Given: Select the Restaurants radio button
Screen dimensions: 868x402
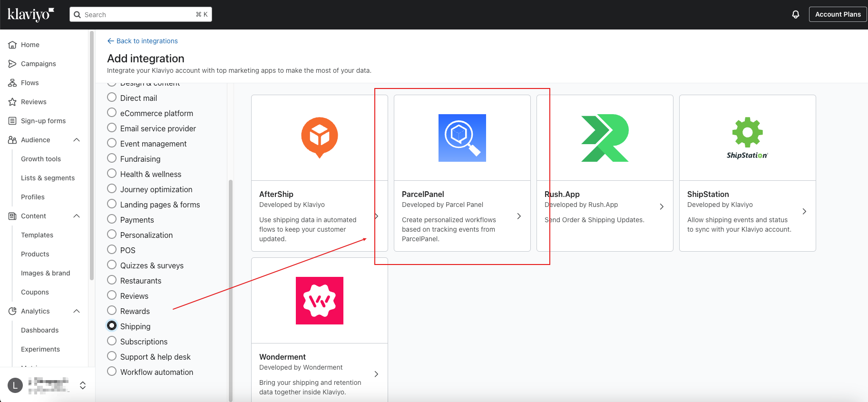Looking at the screenshot, I should pyautogui.click(x=112, y=280).
